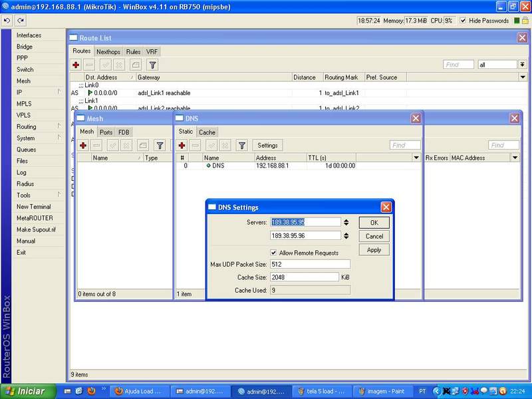Click the undo arrow in WinBox toolbar

point(7,21)
